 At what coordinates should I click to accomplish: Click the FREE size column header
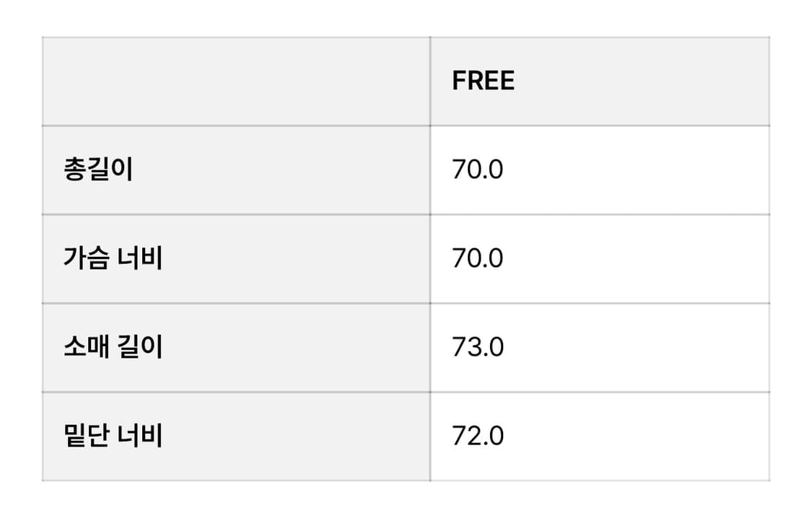coord(483,81)
